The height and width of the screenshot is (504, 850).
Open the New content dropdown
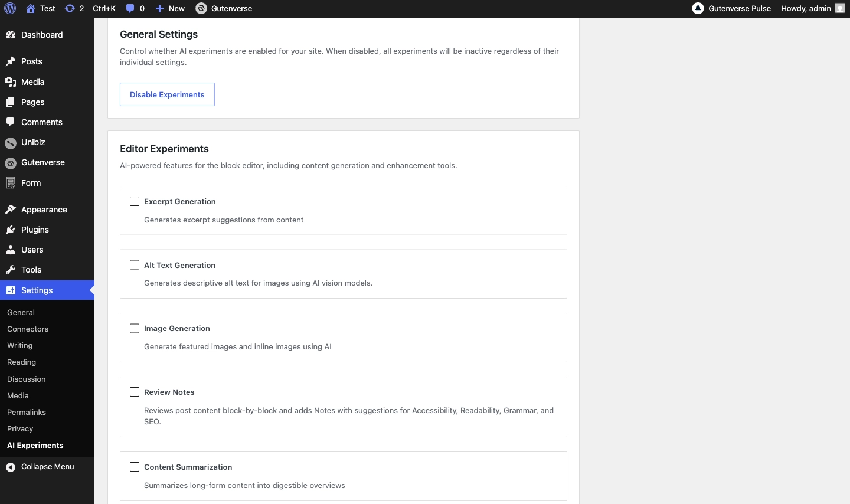coord(170,8)
